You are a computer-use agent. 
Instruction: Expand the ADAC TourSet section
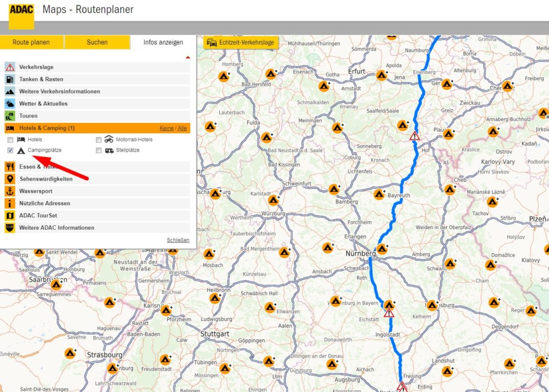[x=98, y=215]
